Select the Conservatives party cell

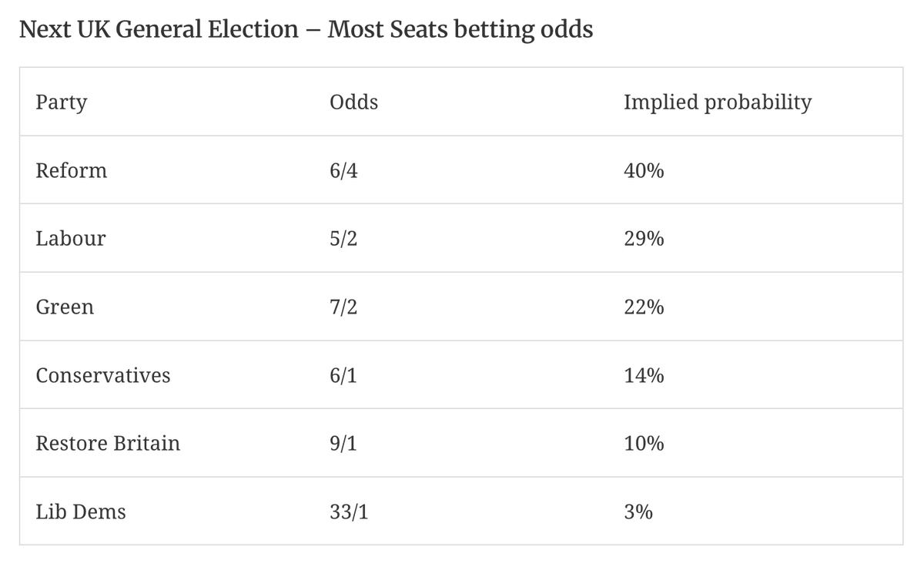click(x=103, y=375)
